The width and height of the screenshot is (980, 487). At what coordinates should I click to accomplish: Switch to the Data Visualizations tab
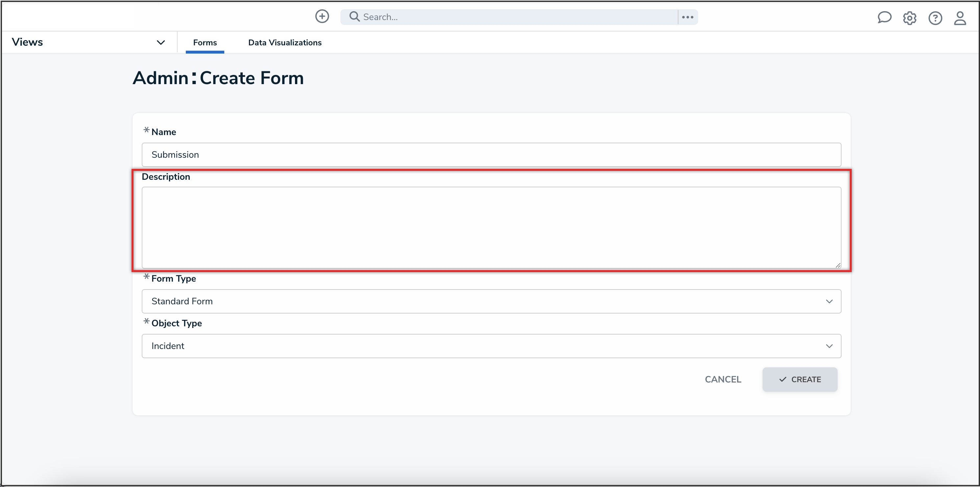284,42
